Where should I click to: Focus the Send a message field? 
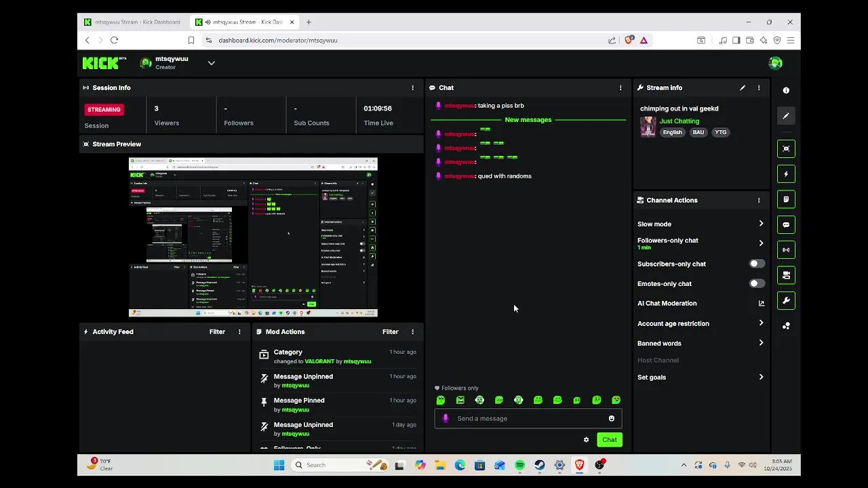pyautogui.click(x=528, y=418)
